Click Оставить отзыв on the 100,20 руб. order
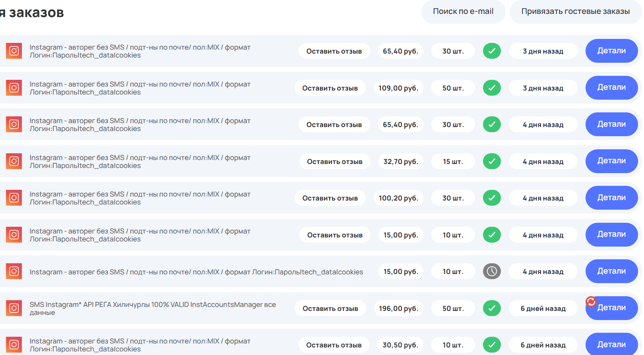644x355 pixels. tap(330, 198)
